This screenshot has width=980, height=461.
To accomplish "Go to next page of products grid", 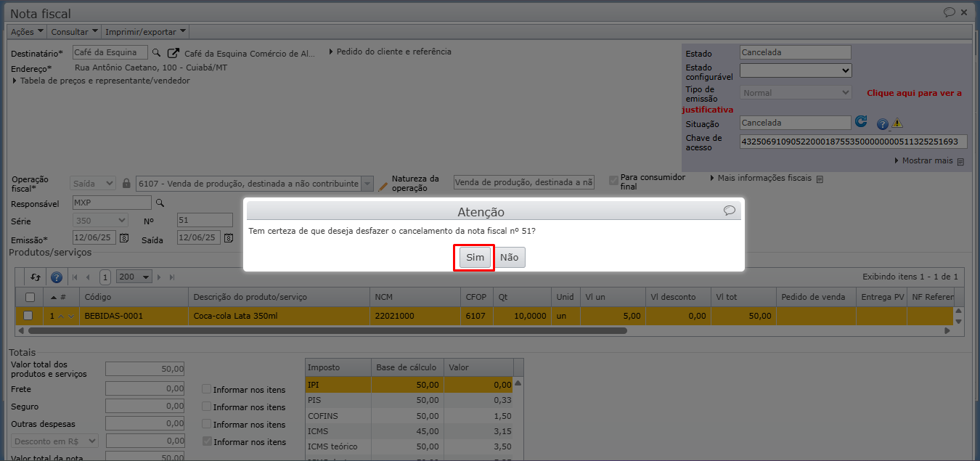I will [x=160, y=277].
